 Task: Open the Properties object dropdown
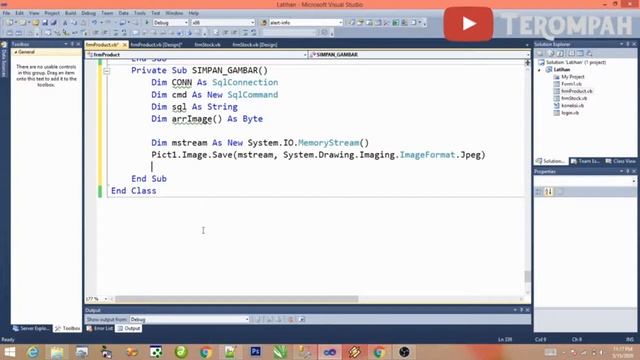point(585,180)
